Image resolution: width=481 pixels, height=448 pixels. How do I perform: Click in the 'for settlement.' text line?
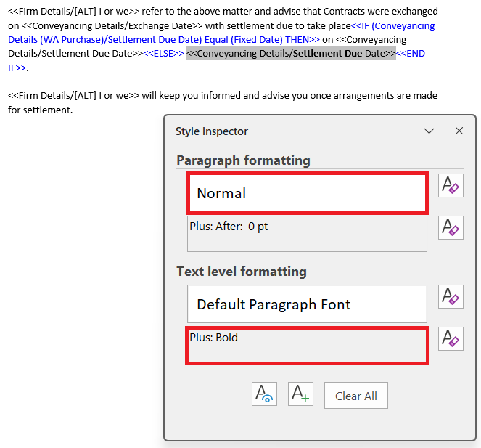[40, 110]
